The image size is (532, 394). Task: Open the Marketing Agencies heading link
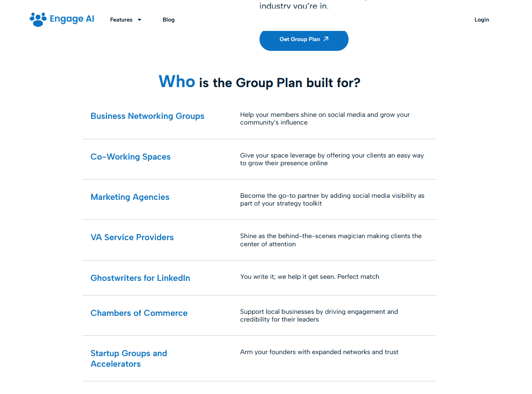[x=130, y=197]
